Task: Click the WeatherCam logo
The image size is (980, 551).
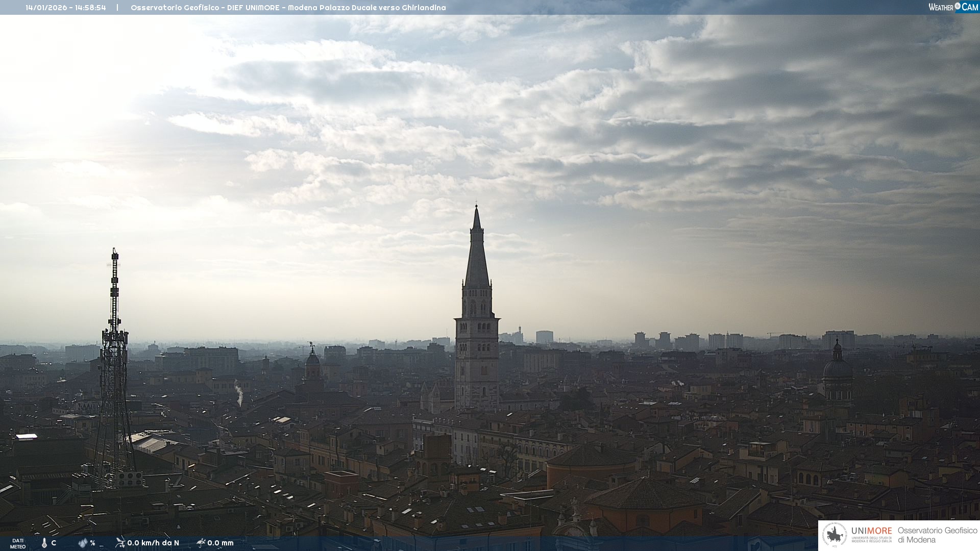Action: click(x=953, y=7)
